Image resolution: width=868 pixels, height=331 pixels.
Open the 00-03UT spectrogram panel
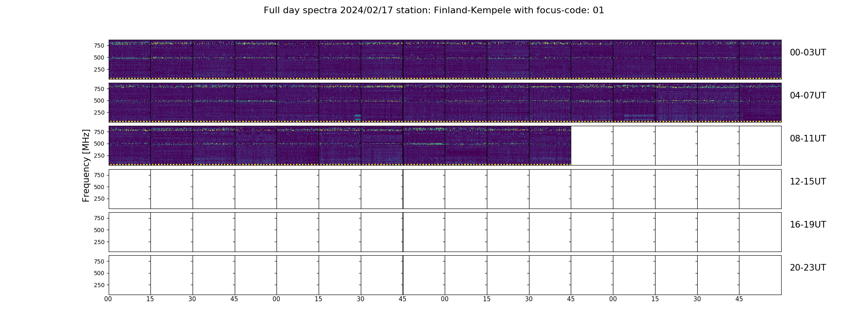tap(445, 60)
